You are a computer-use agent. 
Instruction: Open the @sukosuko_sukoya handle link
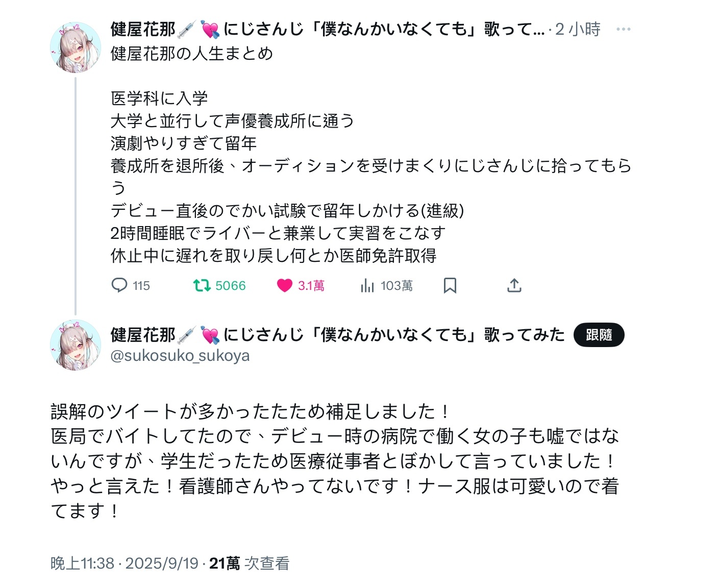180,356
